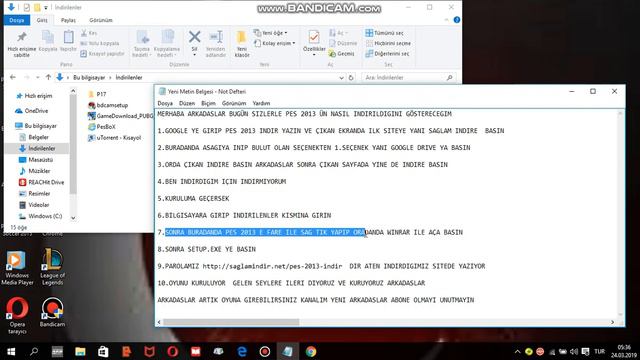640x360 pixels.
Task: Switch to Görünüm tab in Explorer
Action: point(101,20)
